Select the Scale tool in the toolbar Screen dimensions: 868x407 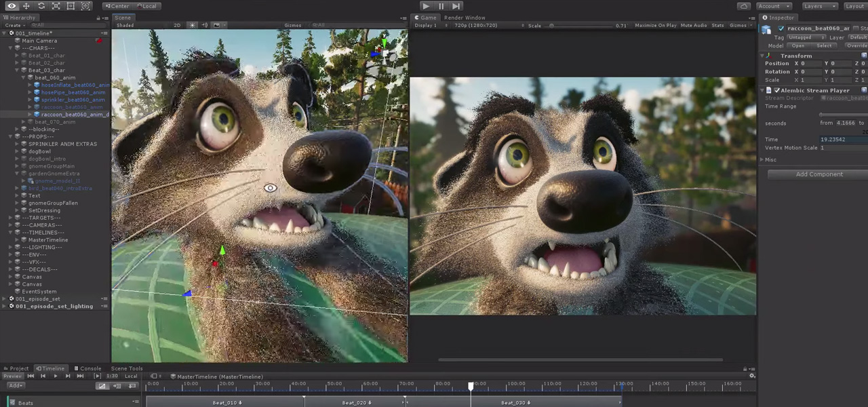coord(56,6)
